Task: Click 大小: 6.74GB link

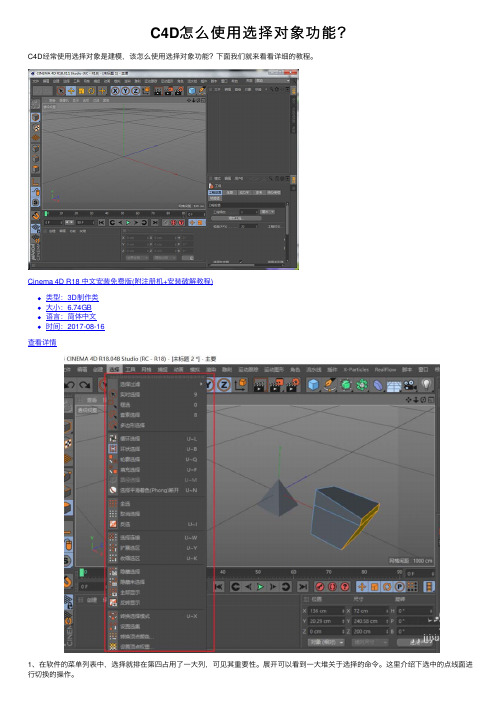Action: [x=69, y=307]
